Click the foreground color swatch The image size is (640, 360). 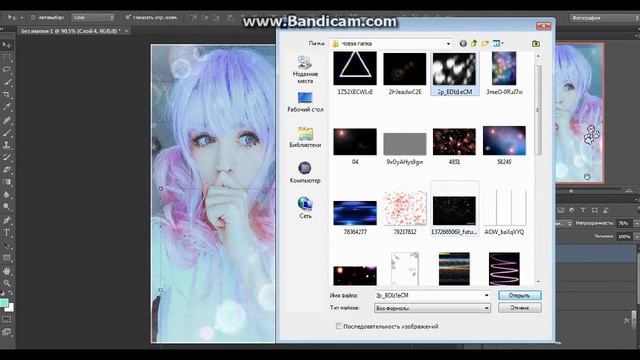[x=4, y=302]
